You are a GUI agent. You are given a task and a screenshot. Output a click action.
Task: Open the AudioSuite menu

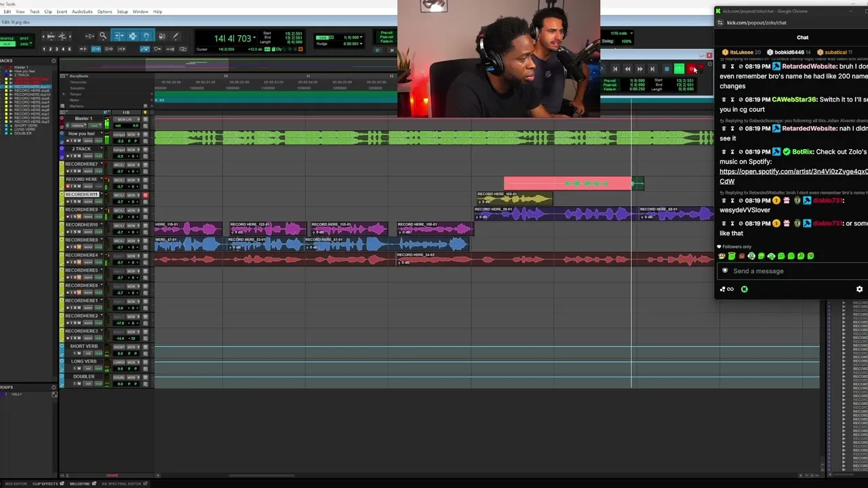click(82, 12)
